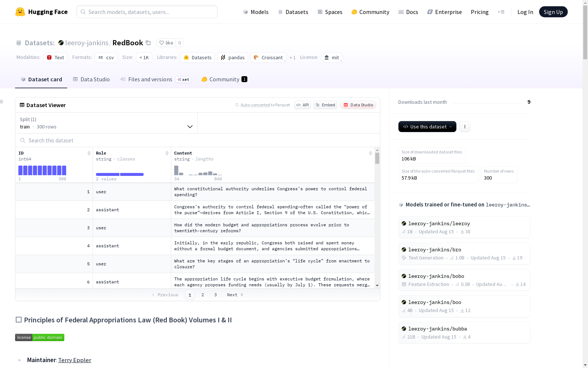
Task: Open the Terry Eppler maintainer link
Action: pyautogui.click(x=75, y=360)
